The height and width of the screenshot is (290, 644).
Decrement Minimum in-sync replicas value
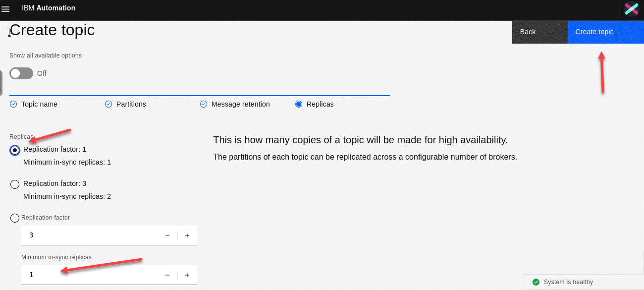point(167,275)
